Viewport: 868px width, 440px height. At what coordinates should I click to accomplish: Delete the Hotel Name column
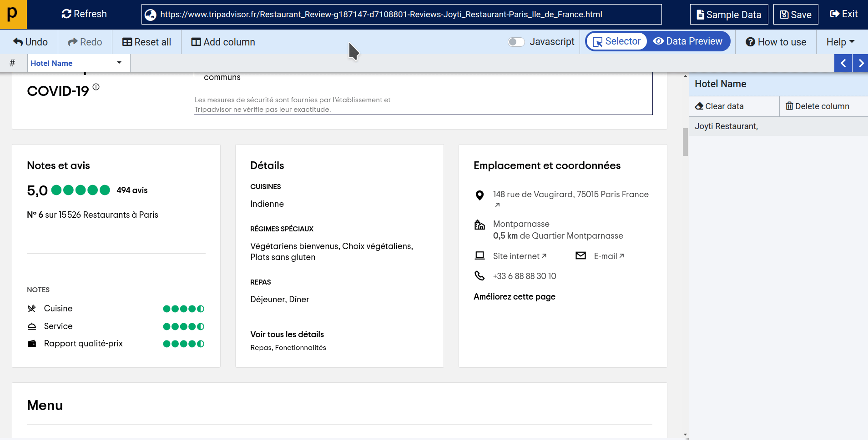[x=818, y=106]
